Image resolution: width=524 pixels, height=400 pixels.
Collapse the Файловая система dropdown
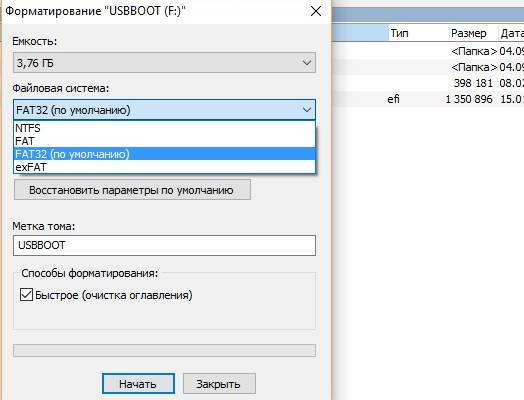point(164,110)
